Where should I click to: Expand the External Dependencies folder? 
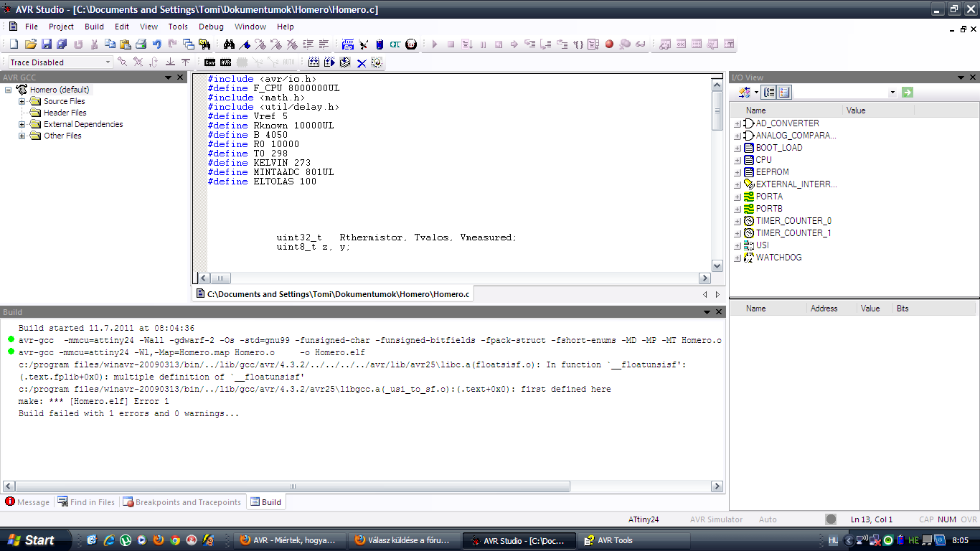coord(22,124)
